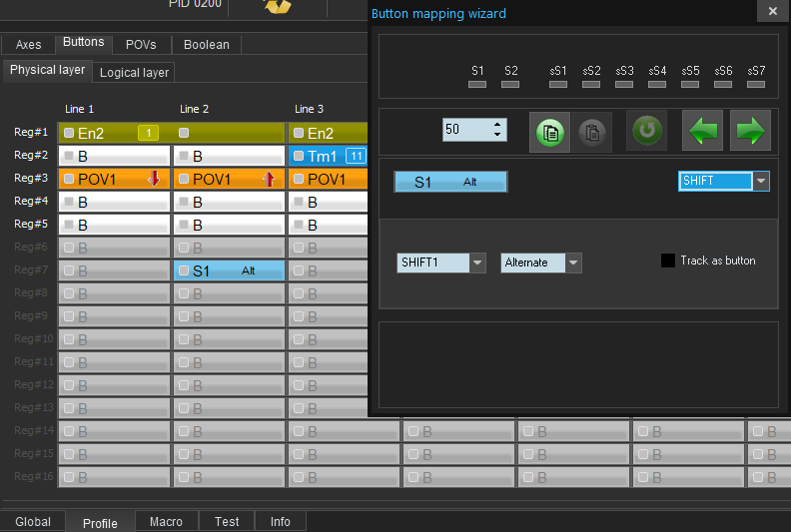791x532 pixels.
Task: Tick the checkbox of Tm1 in Reg#2
Action: pos(299,157)
